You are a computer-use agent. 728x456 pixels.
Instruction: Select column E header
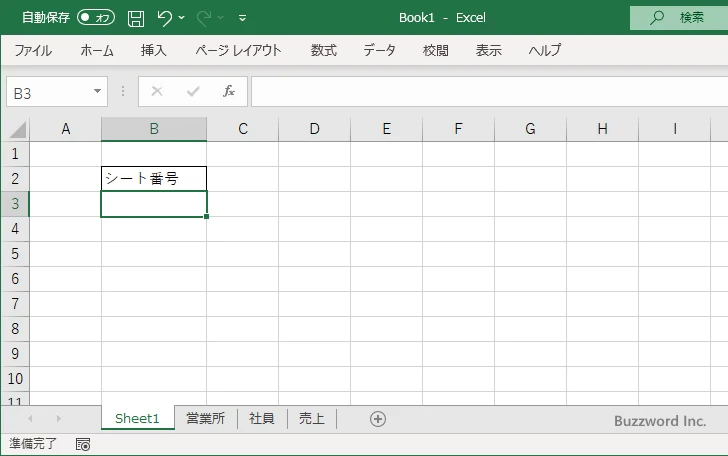(387, 129)
